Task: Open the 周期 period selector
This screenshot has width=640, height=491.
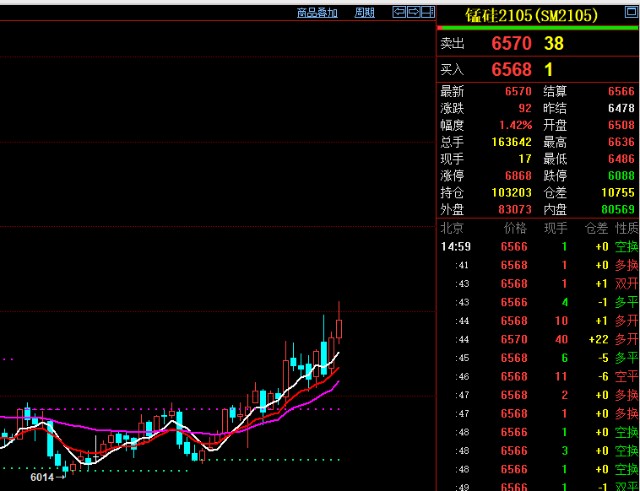Action: [365, 13]
